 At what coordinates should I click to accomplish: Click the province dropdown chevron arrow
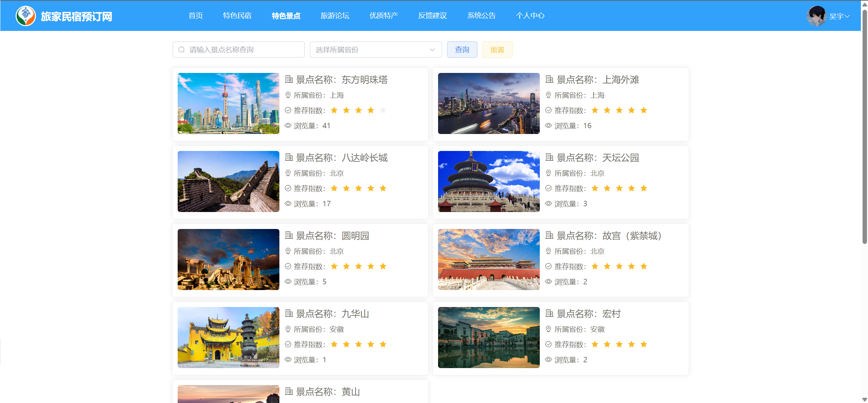pyautogui.click(x=432, y=50)
